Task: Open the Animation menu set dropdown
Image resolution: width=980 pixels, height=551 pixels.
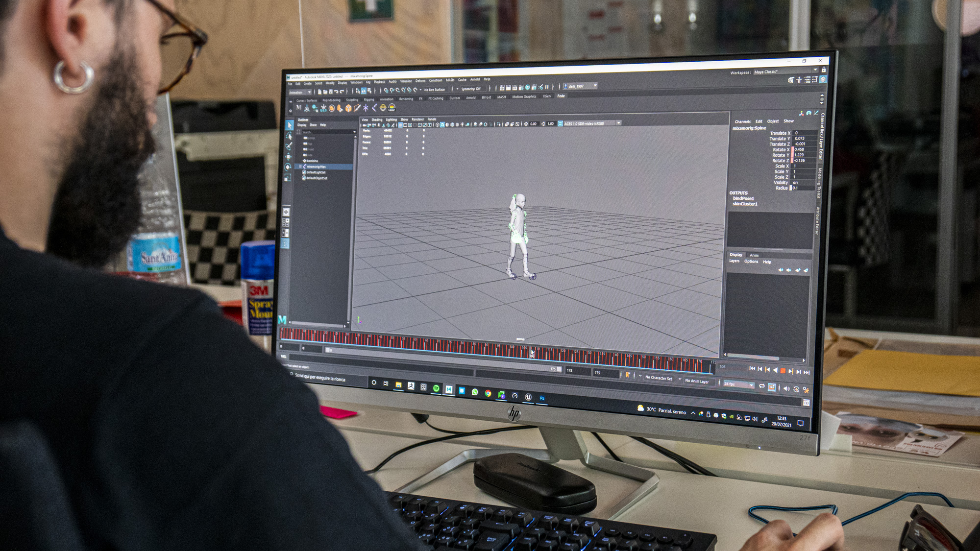Action: click(300, 92)
